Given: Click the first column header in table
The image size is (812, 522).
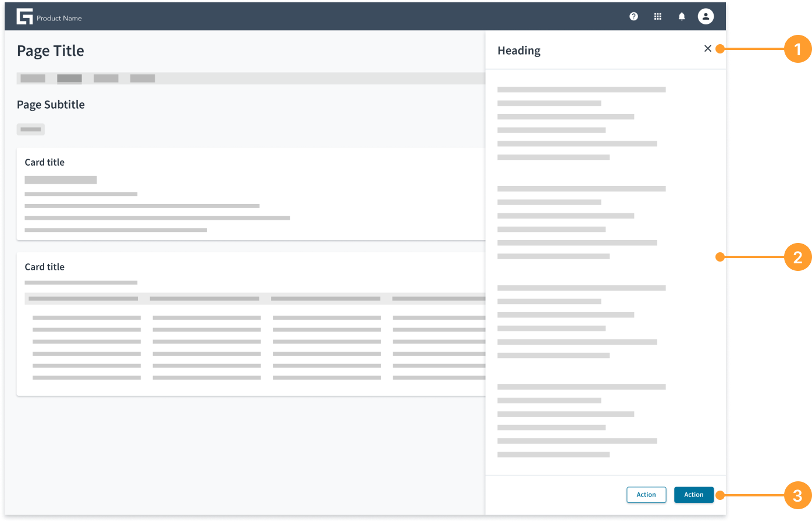Looking at the screenshot, I should tap(83, 299).
